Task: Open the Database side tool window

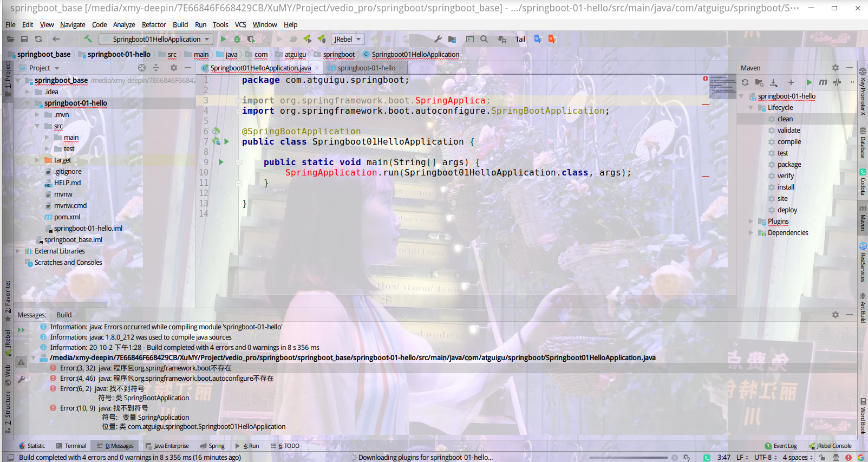Action: (863, 143)
